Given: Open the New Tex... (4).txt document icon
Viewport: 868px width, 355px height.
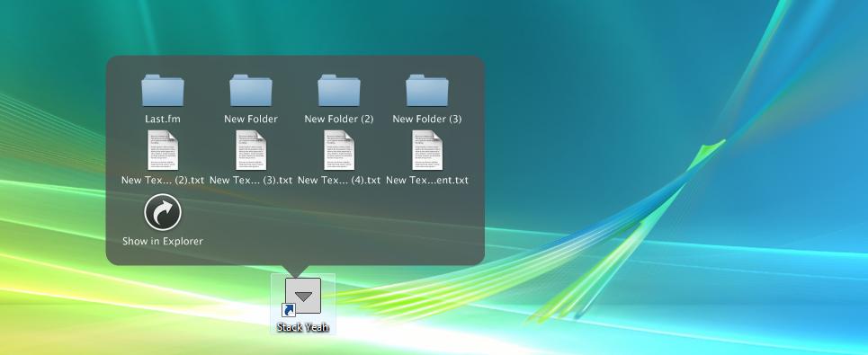Looking at the screenshot, I should pos(339,150).
